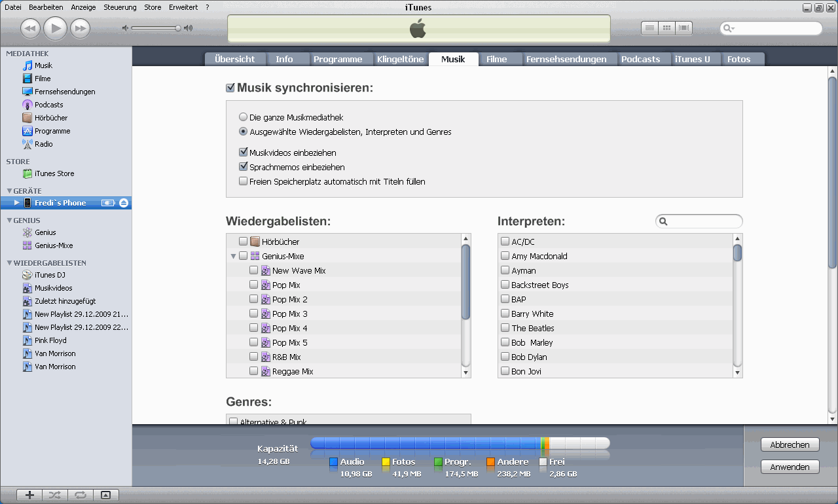Open Filme library in sidebar

43,79
